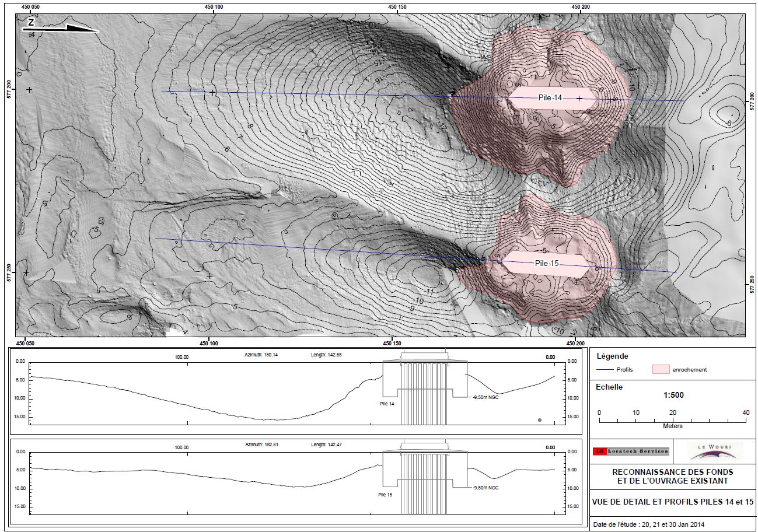This screenshot has height=532, width=758.
Task: Select the Pile-14 label on the map
Action: pyautogui.click(x=549, y=98)
